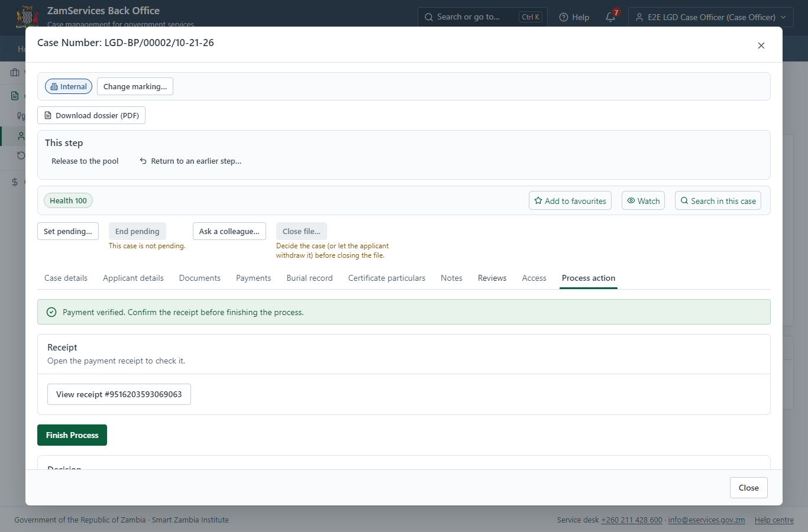Click the briefcase icon in the background sidebar
This screenshot has width=808, height=532.
click(15, 73)
